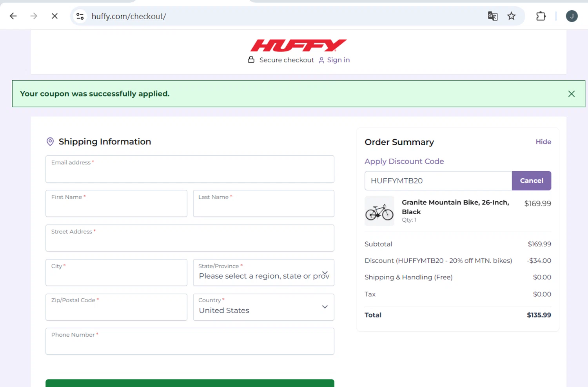The height and width of the screenshot is (387, 588).
Task: Click the secure checkout lock icon
Action: tap(251, 60)
